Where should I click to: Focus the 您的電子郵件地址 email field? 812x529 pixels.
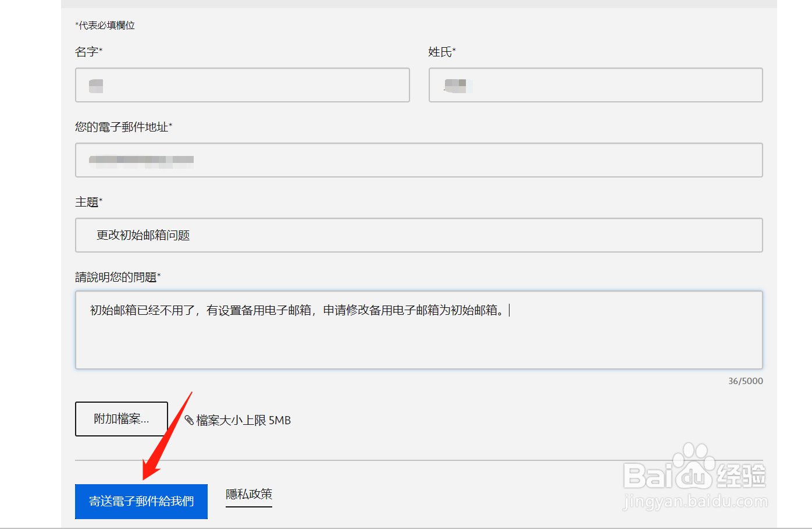419,160
